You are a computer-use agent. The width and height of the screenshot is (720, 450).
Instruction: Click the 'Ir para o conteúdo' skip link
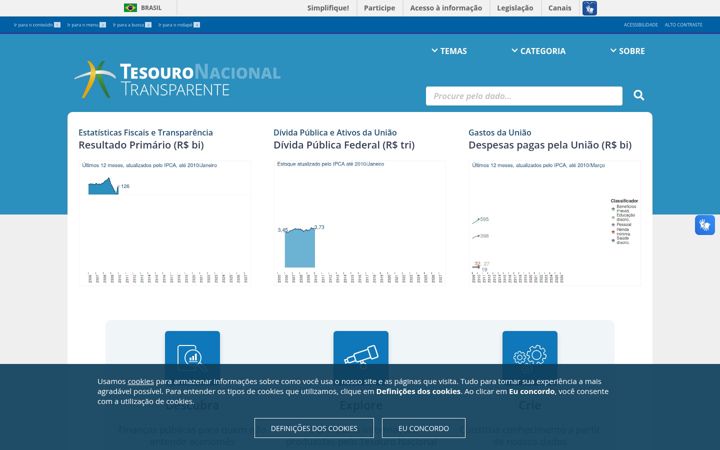37,25
